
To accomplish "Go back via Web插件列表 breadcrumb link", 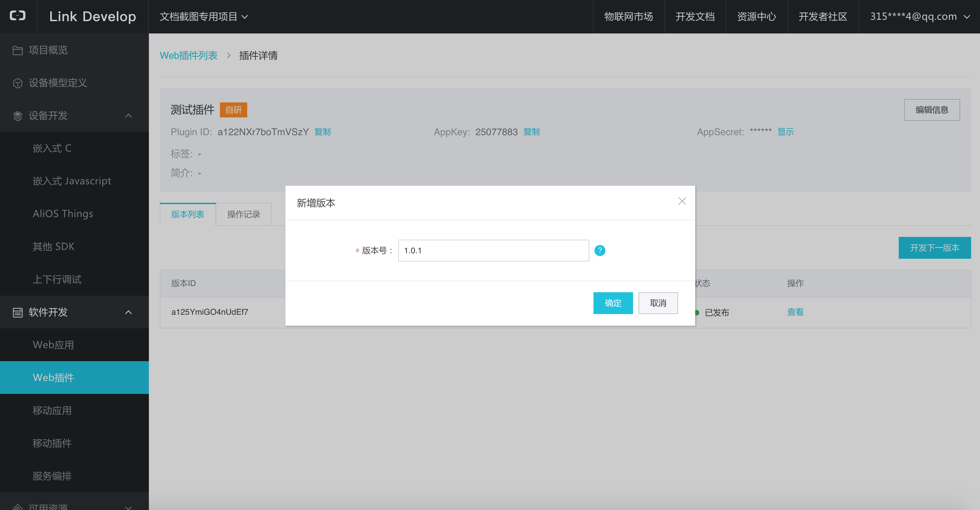I will (189, 56).
